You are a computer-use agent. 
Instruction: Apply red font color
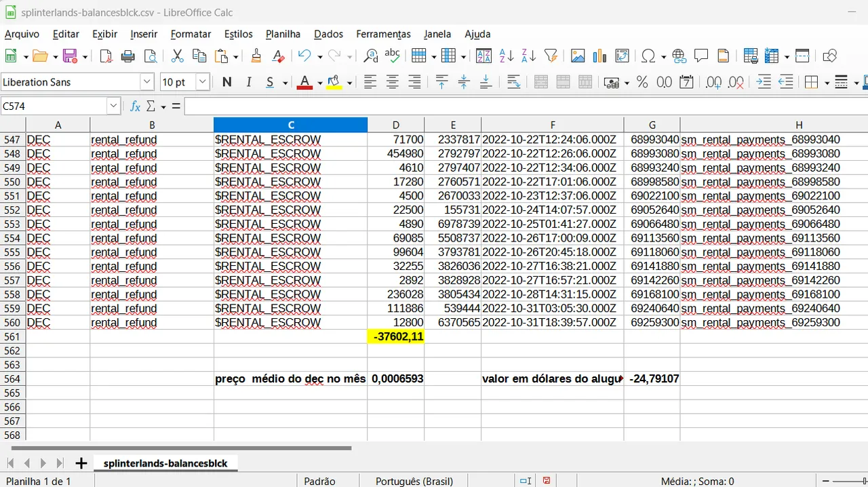tap(304, 82)
